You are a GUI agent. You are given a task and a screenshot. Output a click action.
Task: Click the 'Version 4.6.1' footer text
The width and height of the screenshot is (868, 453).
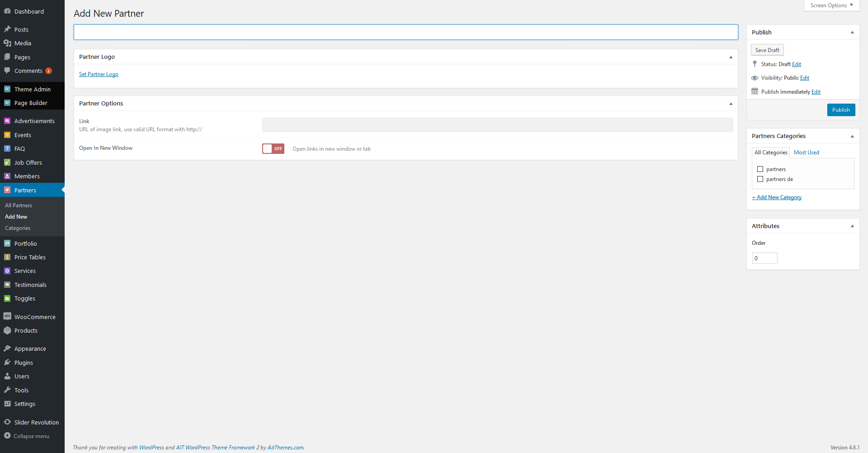[x=844, y=448]
